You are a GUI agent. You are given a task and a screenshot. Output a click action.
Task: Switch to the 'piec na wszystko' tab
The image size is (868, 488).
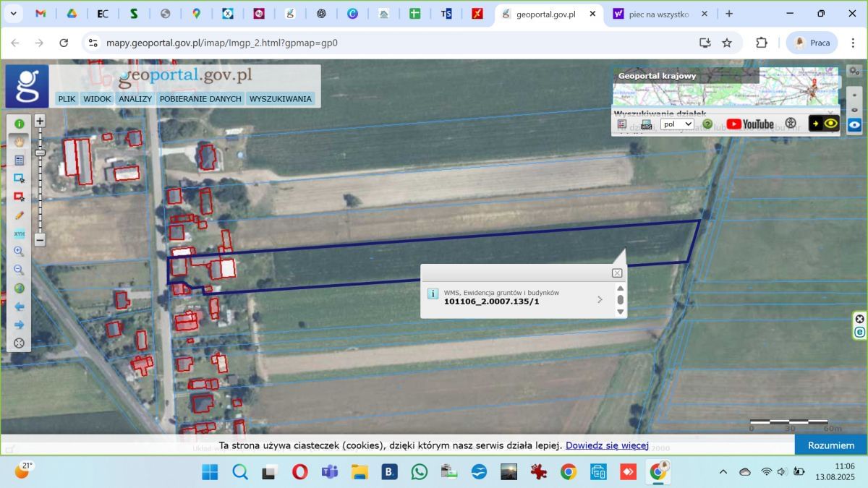pyautogui.click(x=659, y=14)
